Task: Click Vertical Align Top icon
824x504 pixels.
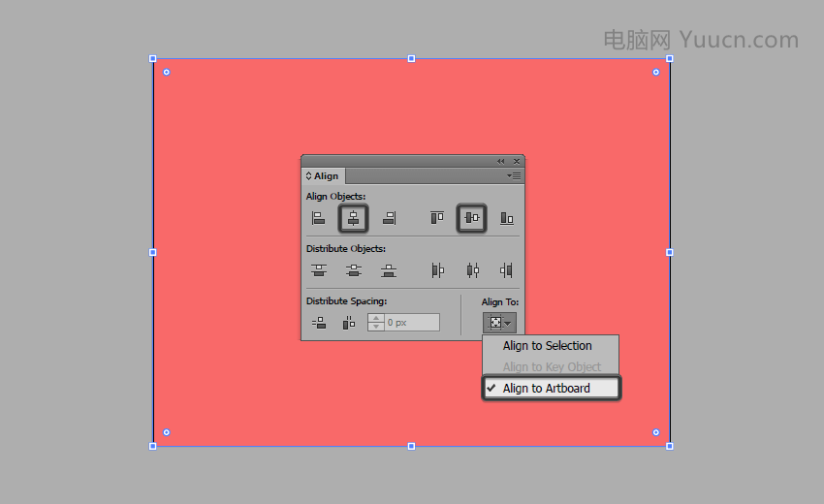Action: [x=437, y=218]
